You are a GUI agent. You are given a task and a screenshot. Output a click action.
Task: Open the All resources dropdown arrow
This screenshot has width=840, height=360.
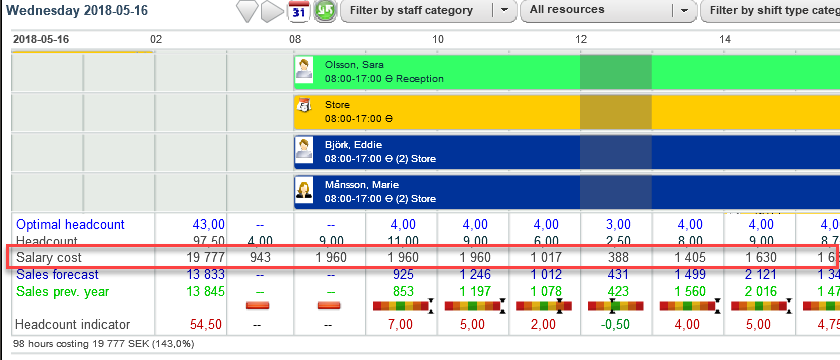(x=684, y=10)
